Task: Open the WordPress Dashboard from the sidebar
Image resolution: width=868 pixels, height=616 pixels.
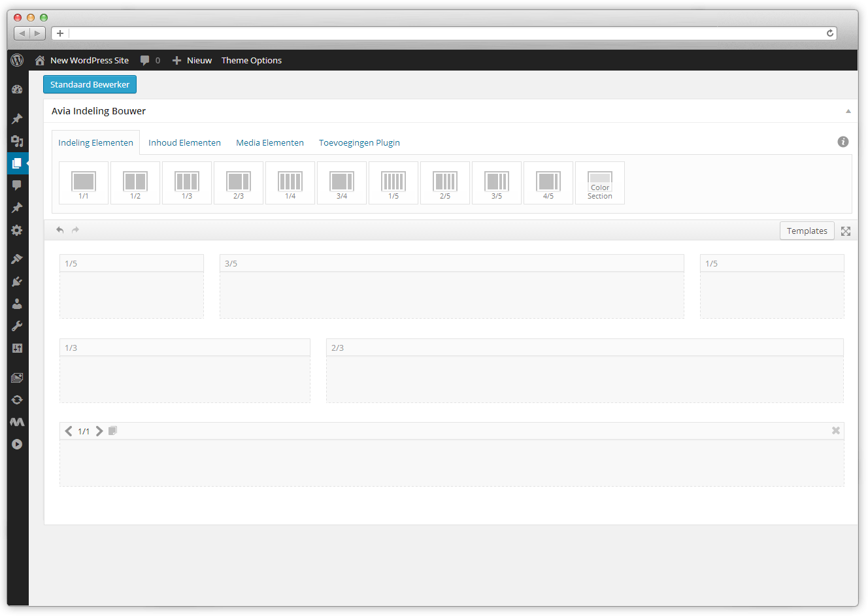Action: click(x=17, y=89)
